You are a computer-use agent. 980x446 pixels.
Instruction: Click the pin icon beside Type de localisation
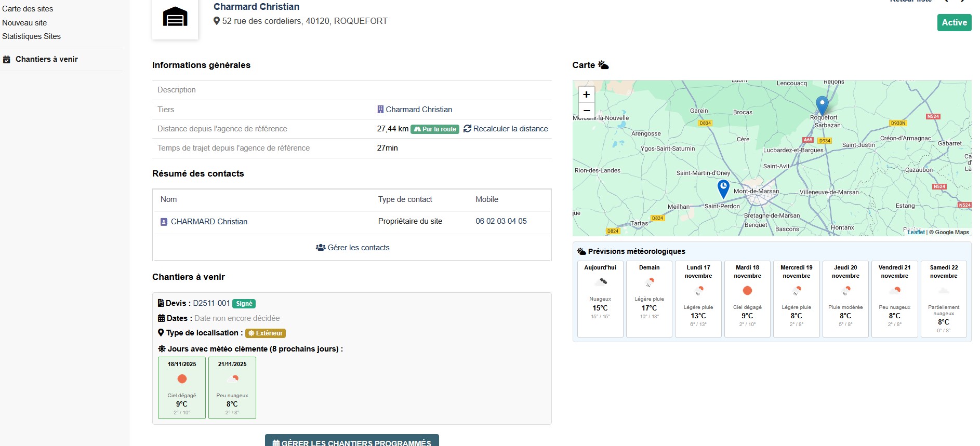coord(161,333)
